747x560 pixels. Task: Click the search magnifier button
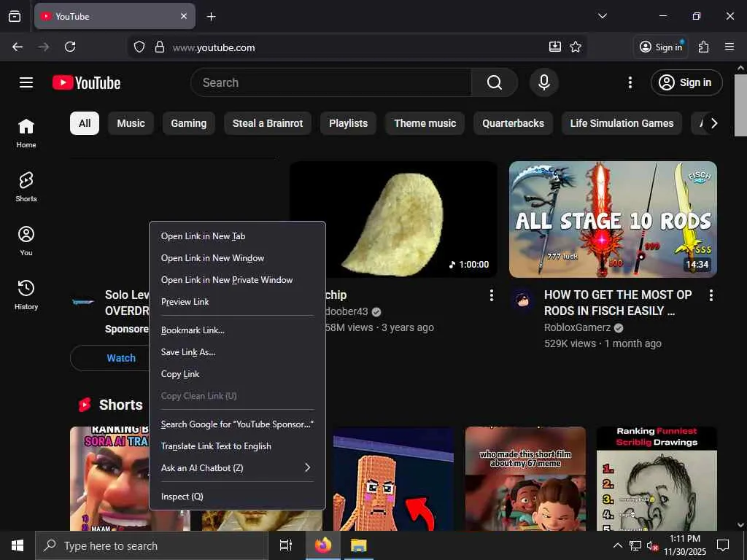coord(495,82)
